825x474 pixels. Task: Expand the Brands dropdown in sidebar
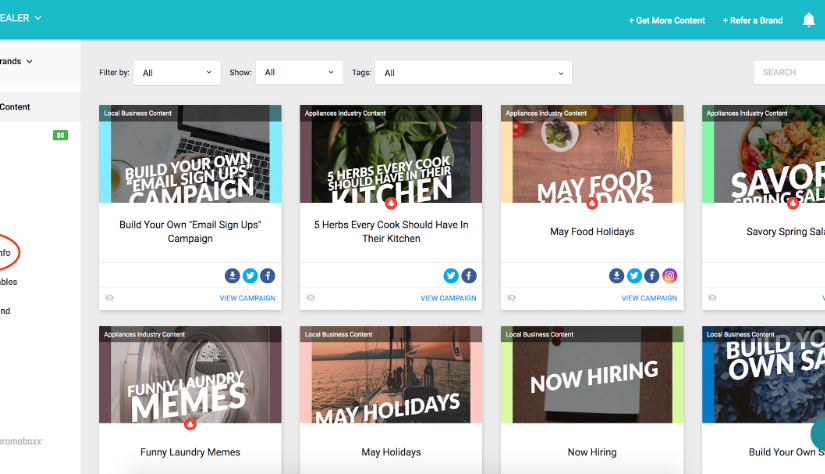pyautogui.click(x=16, y=61)
